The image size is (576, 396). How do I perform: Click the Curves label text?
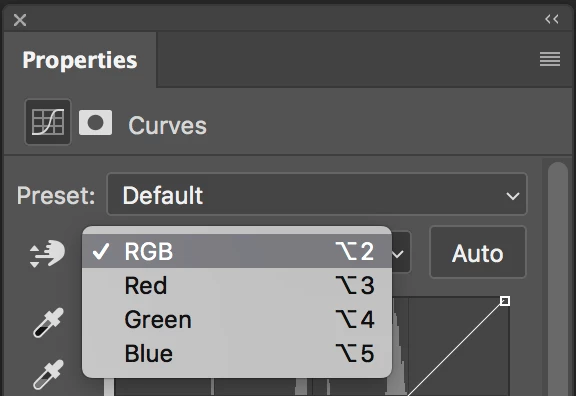[x=168, y=126]
